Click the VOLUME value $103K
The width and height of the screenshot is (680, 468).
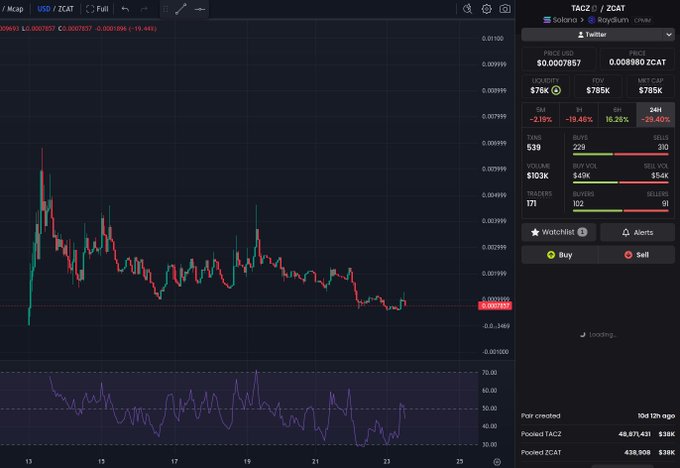tap(537, 176)
